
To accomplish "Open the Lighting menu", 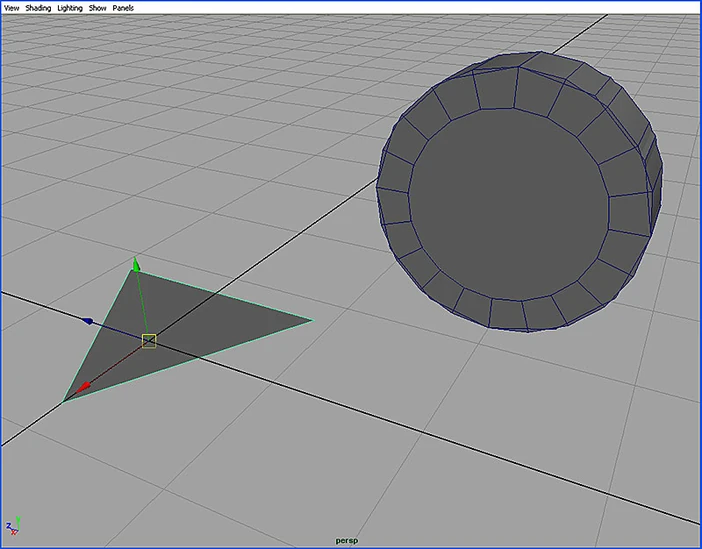I will click(x=70, y=8).
